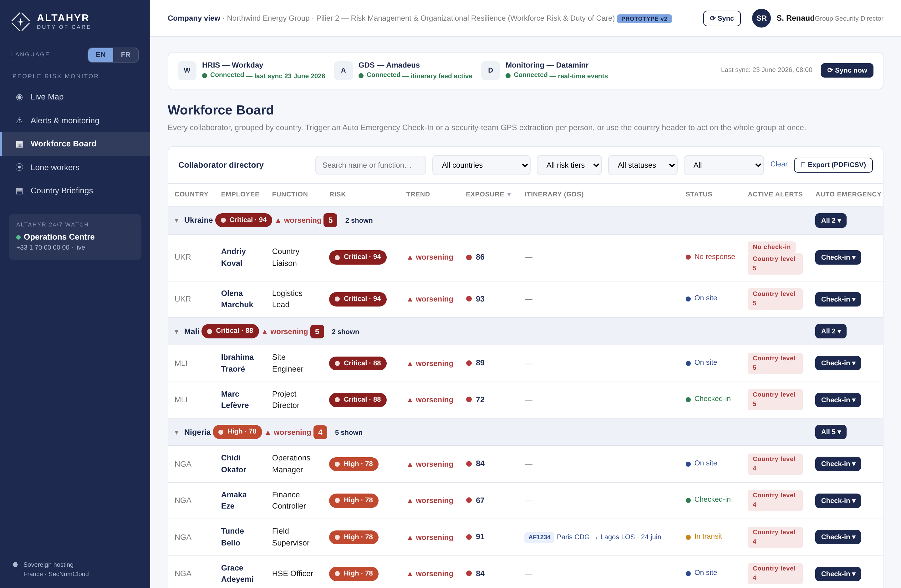Open Check-in menu for Marc Lefèvre
Viewport: 901px width, 588px height.
click(x=838, y=400)
